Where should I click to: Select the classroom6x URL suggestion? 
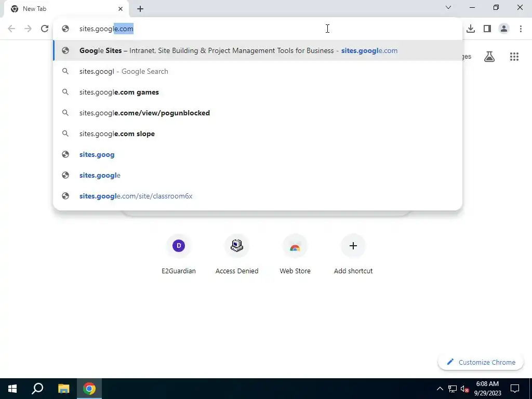pyautogui.click(x=258, y=196)
